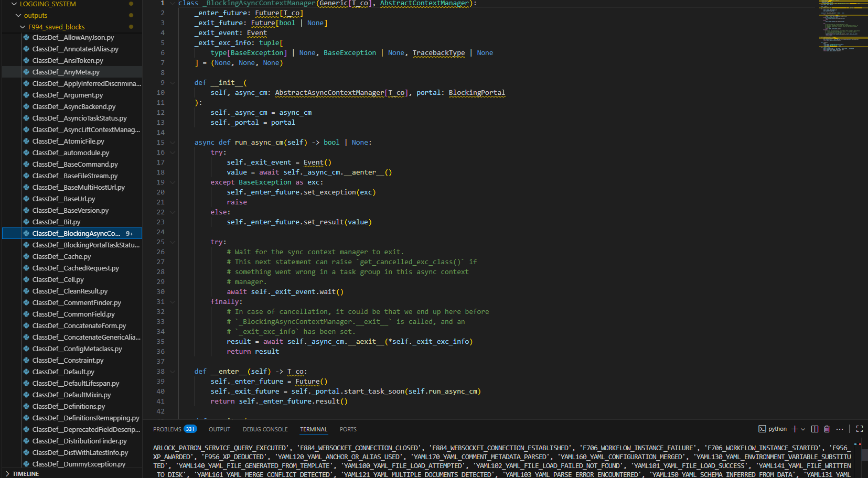Switch to the Output tab
The height and width of the screenshot is (478, 868).
[x=219, y=429]
